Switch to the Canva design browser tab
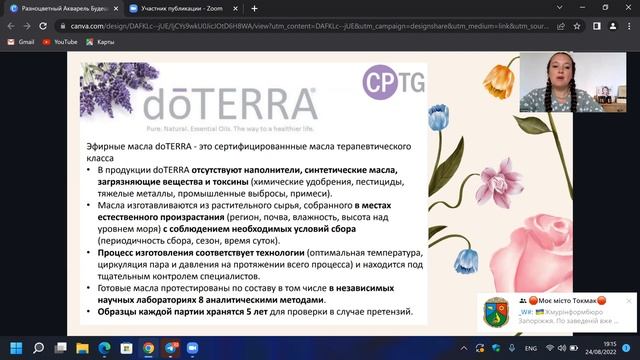640x360 pixels. click(64, 8)
